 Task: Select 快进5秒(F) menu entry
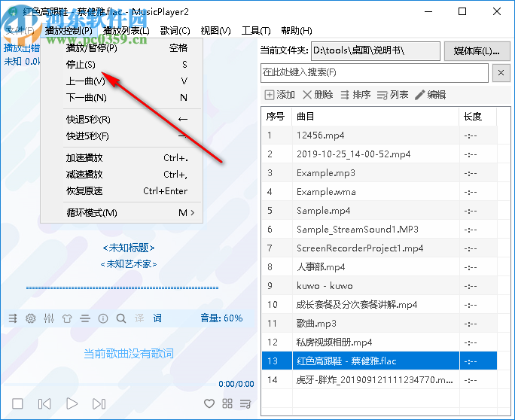122,136
